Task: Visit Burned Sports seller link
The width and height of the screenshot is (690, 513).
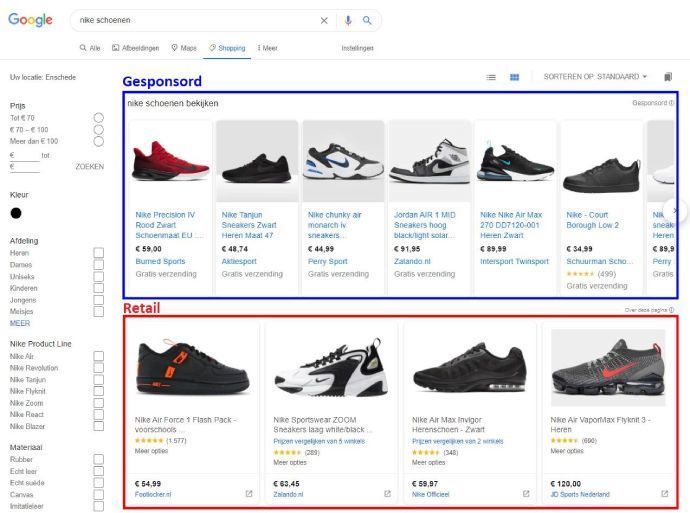Action: pos(160,261)
